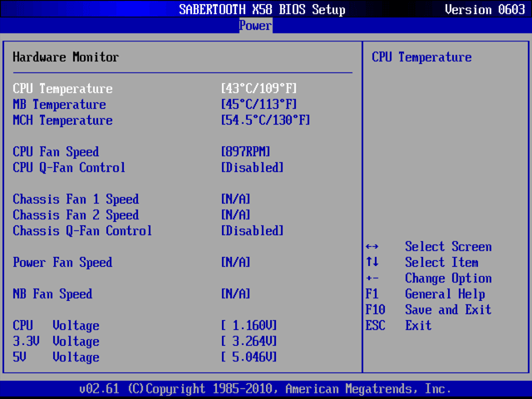Select CPU Voltage label
Image resolution: width=532 pixels, height=399 pixels.
point(57,326)
